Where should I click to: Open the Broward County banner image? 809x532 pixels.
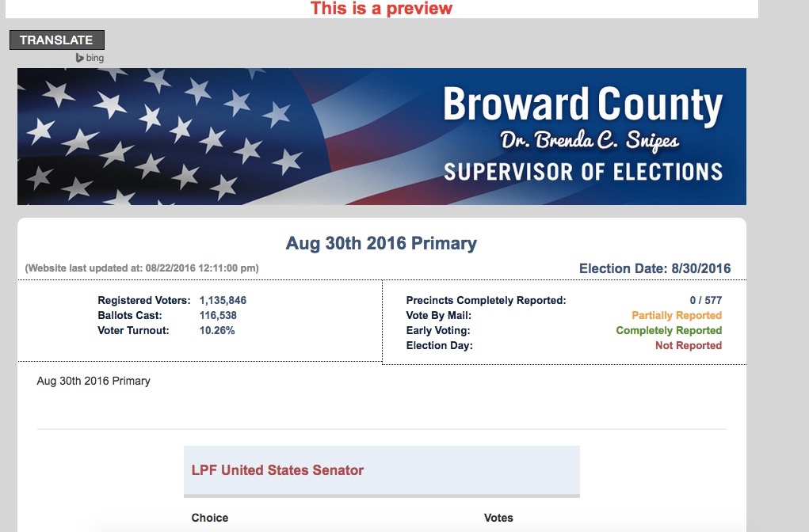(382, 137)
